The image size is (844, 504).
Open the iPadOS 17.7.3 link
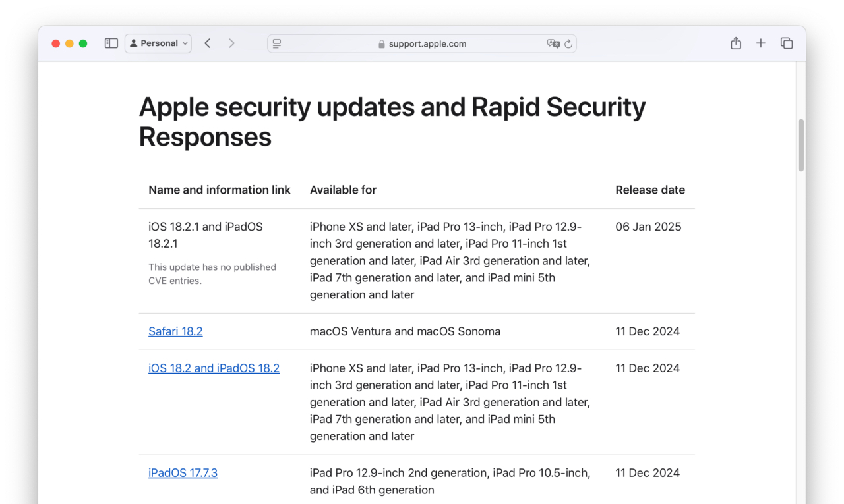tap(183, 473)
